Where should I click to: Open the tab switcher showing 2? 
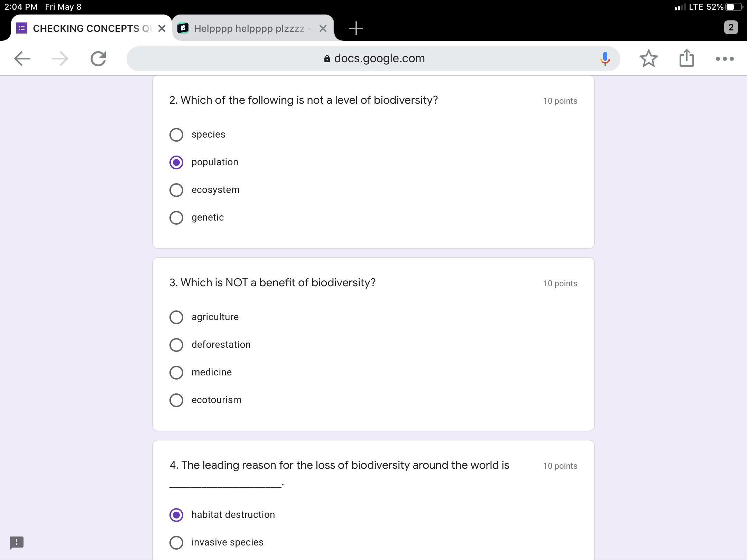(x=730, y=28)
